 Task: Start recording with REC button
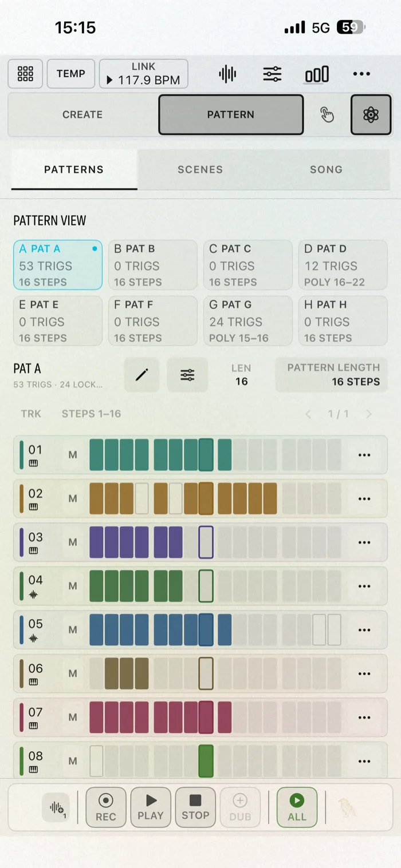[x=106, y=807]
